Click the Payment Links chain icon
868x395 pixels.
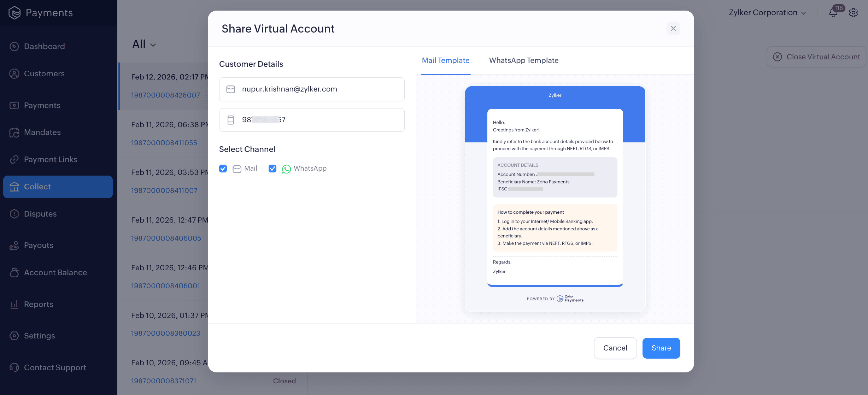pyautogui.click(x=14, y=160)
